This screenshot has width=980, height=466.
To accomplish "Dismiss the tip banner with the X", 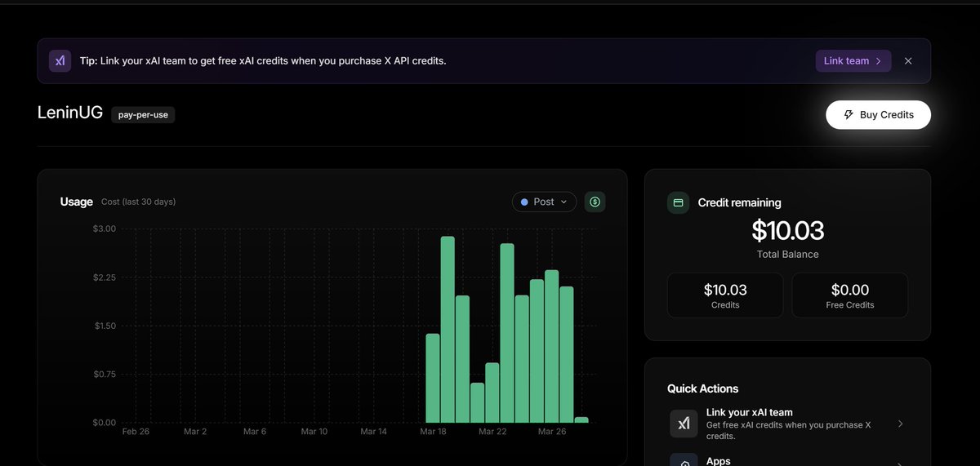I will pos(908,61).
